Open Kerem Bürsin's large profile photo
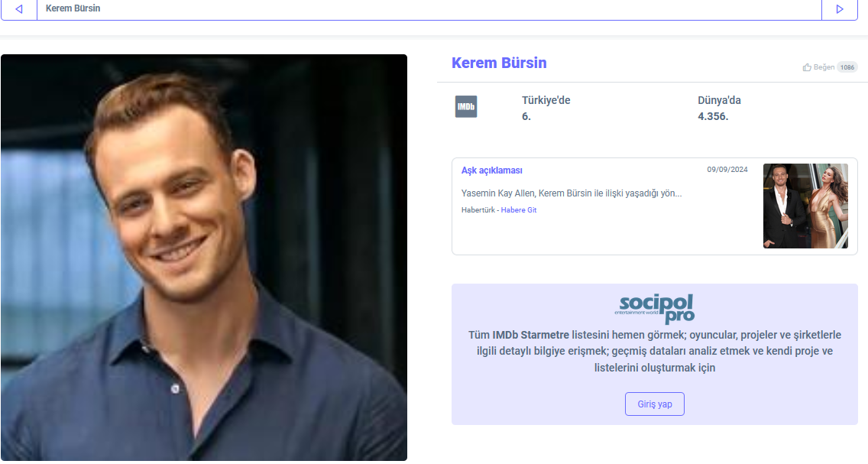Image resolution: width=868 pixels, height=464 pixels. pos(204,258)
